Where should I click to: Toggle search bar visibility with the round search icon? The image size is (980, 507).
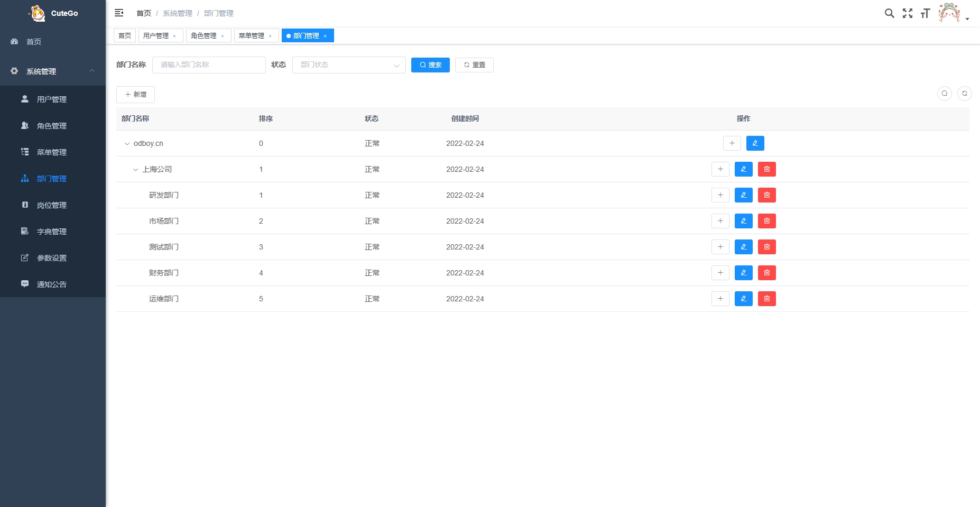pos(945,94)
